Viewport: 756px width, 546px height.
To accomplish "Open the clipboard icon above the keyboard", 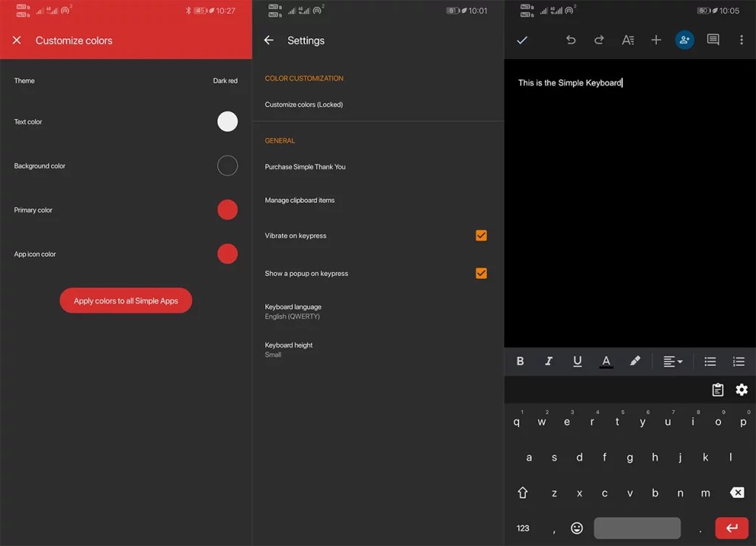I will [x=718, y=390].
